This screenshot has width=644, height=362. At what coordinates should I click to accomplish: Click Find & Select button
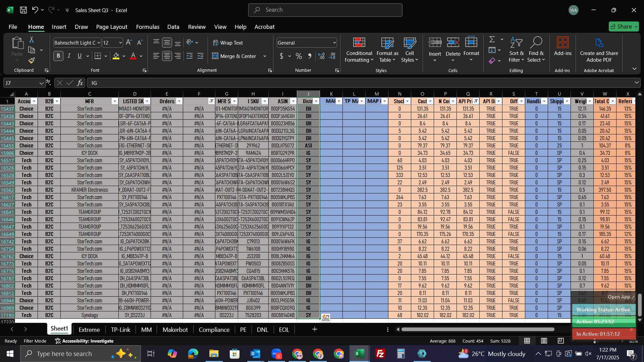pos(536,50)
